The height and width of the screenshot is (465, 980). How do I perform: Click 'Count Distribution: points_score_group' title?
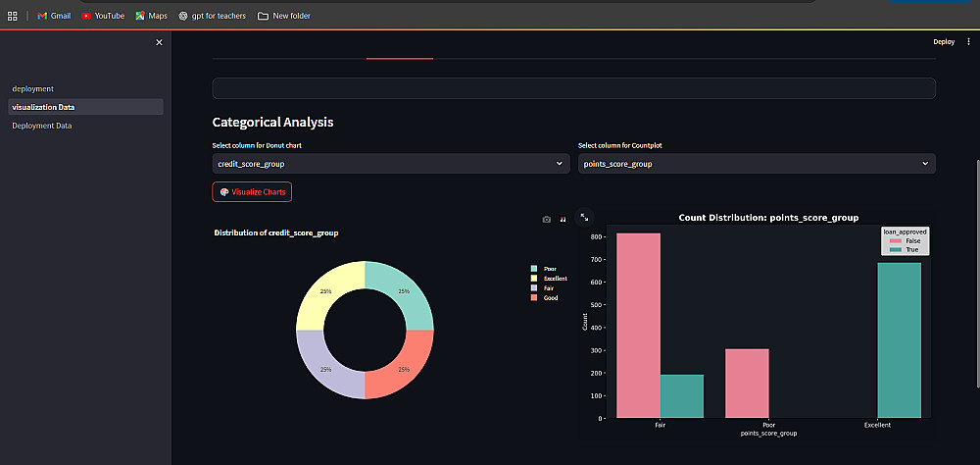(768, 217)
